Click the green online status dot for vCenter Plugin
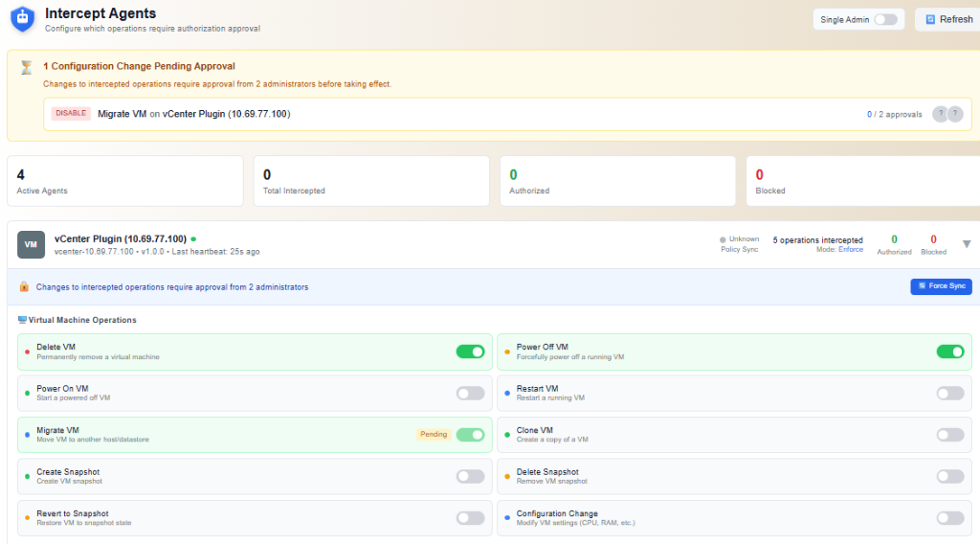Image resolution: width=980 pixels, height=544 pixels. pos(193,238)
